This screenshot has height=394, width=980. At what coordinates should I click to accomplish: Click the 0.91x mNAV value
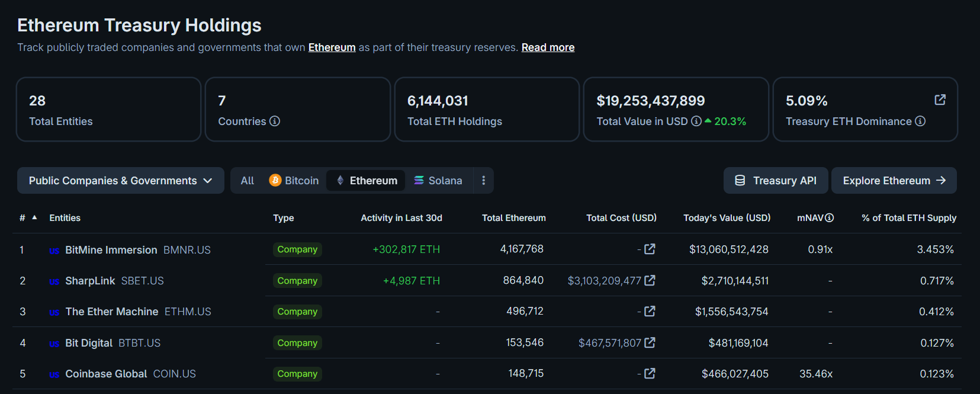[x=820, y=249]
